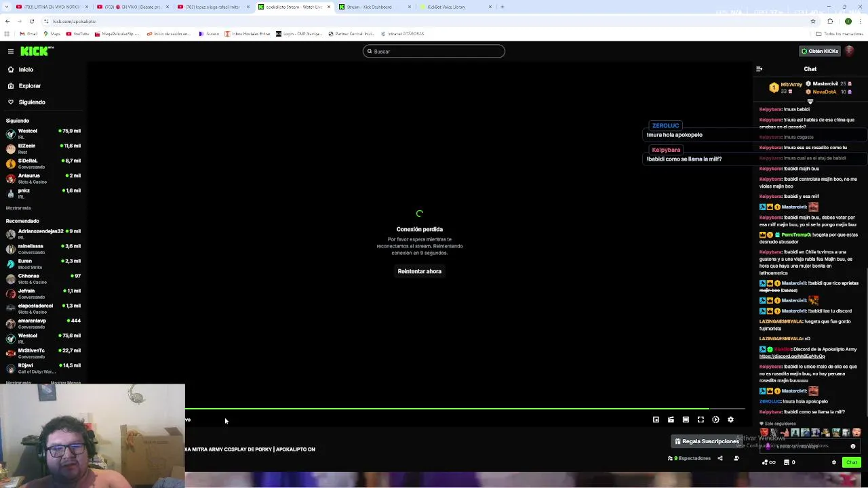Go back in browser history
The width and height of the screenshot is (868, 488).
pos(7,21)
